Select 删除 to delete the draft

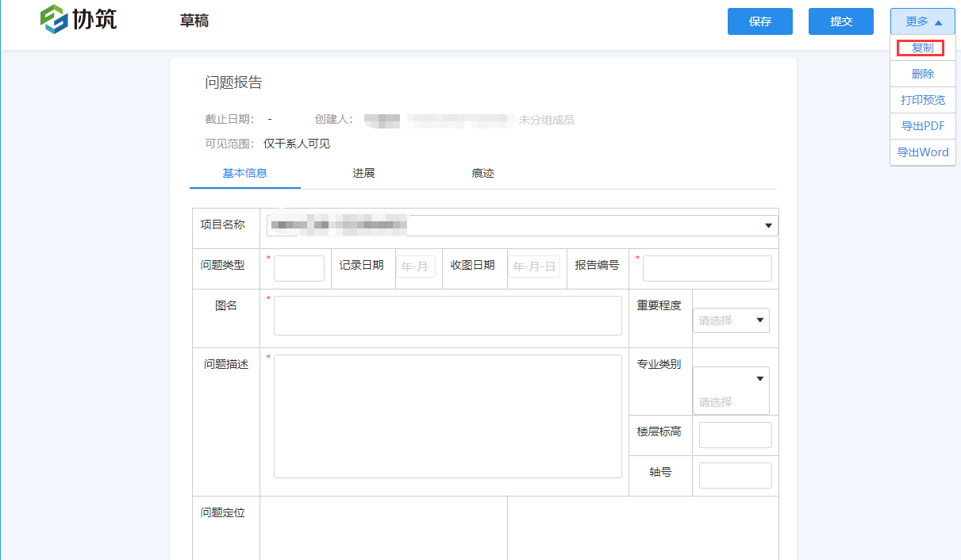click(x=922, y=73)
